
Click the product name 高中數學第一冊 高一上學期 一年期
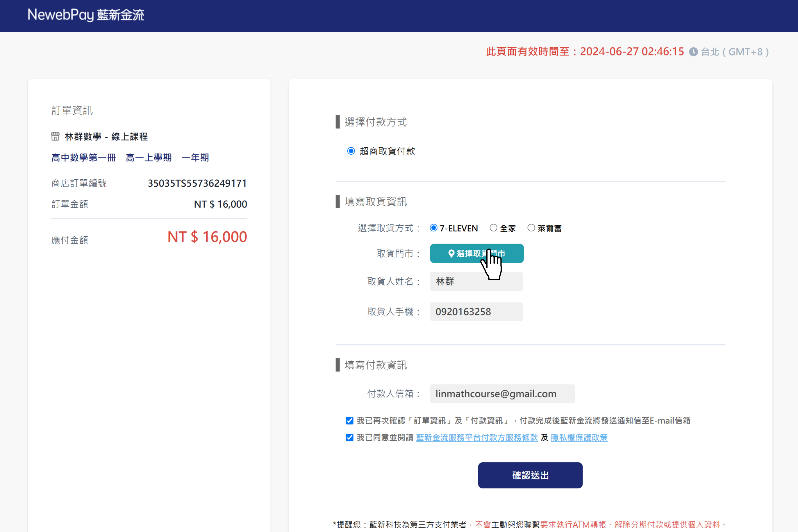(x=130, y=158)
